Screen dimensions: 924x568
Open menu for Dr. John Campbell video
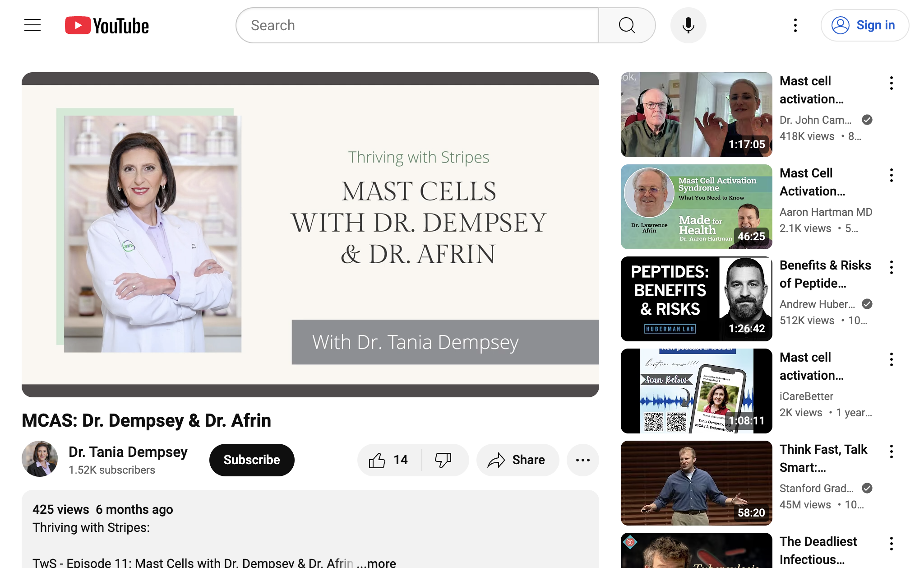pyautogui.click(x=891, y=83)
